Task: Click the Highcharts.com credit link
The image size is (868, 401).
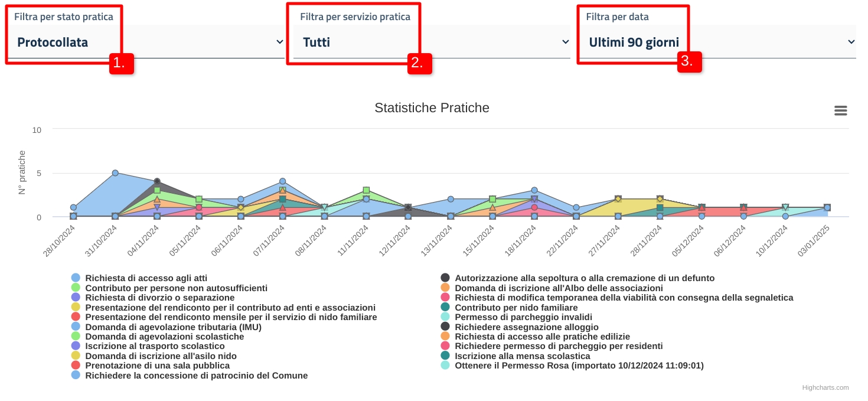Action: [x=825, y=387]
